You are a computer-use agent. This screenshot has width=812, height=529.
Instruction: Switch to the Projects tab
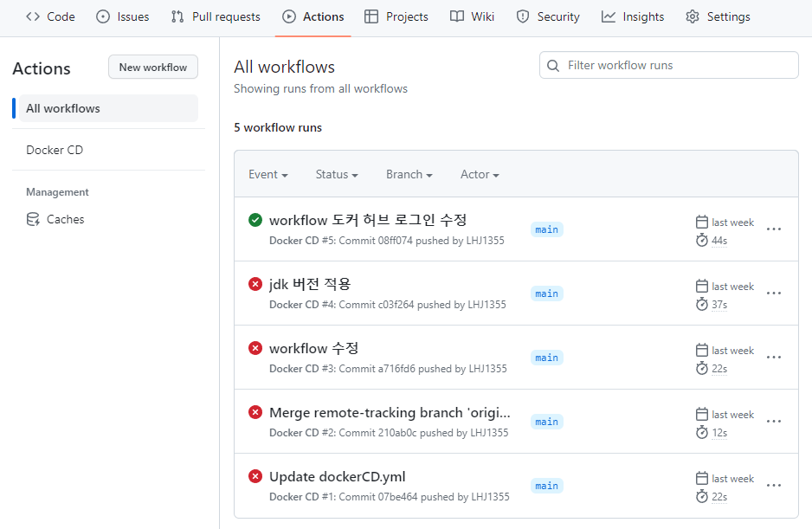396,16
